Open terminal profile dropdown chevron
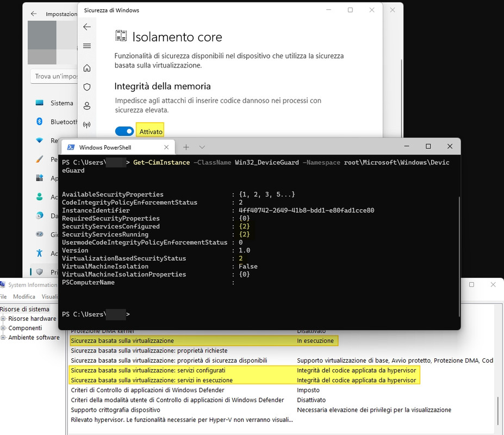The width and height of the screenshot is (504, 435). coord(202,147)
